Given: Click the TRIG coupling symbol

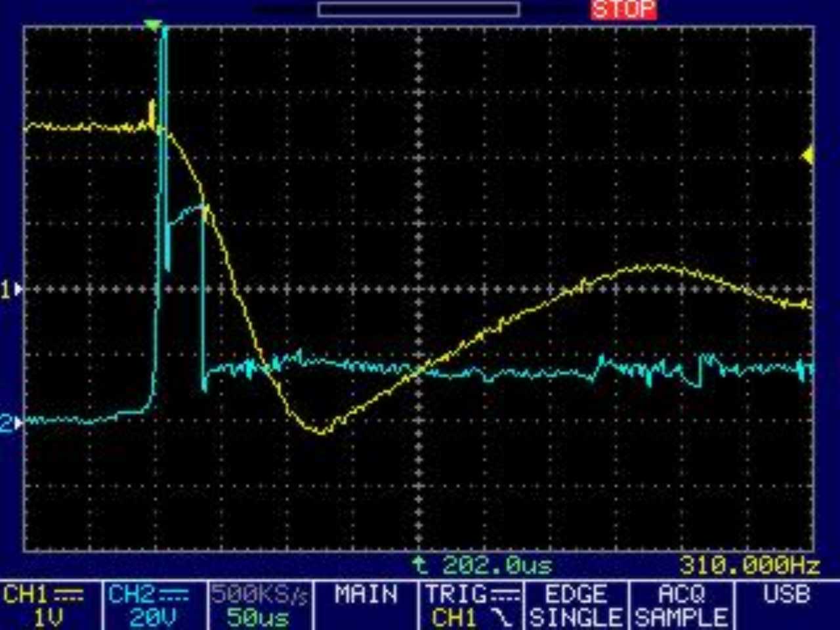Looking at the screenshot, I should pyautogui.click(x=507, y=595).
